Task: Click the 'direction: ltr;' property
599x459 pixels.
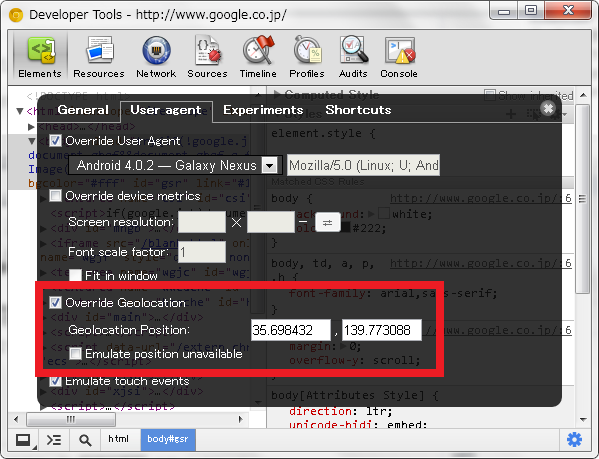Action: coord(340,412)
